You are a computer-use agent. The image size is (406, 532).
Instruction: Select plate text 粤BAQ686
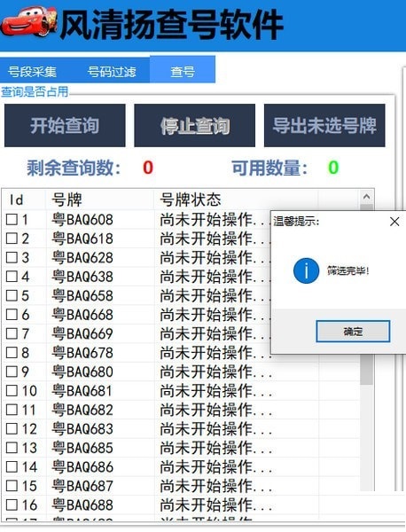pos(82,467)
